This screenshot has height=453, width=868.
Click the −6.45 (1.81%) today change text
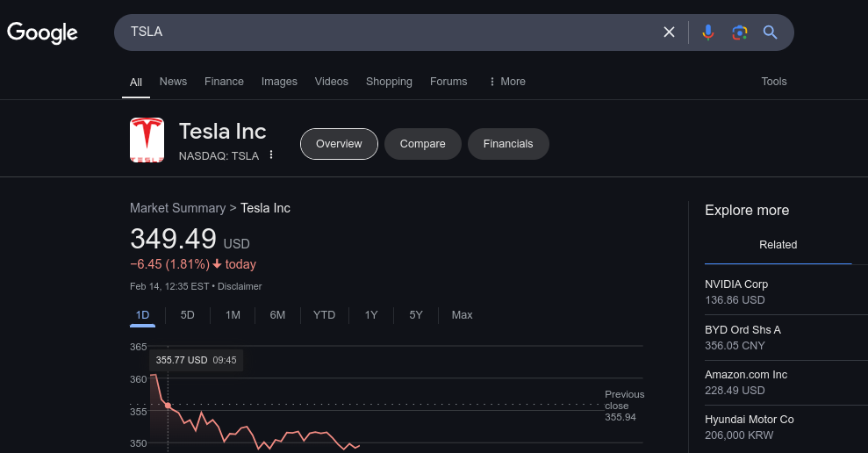[x=193, y=264]
